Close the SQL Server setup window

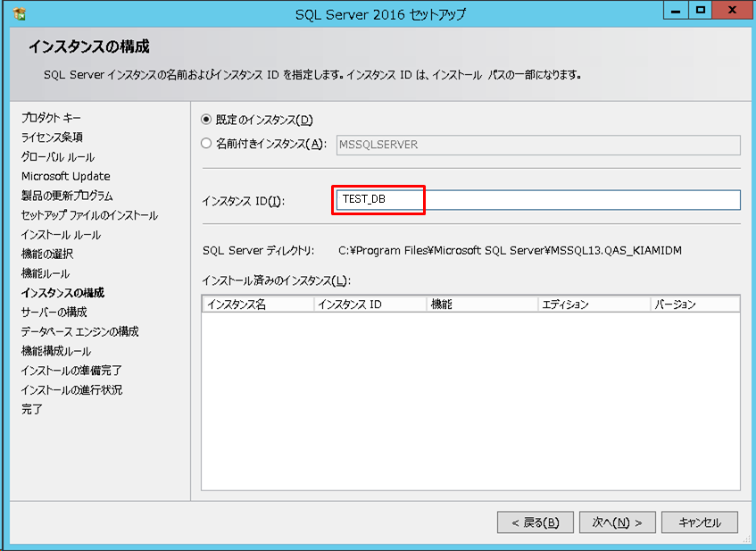(x=732, y=10)
